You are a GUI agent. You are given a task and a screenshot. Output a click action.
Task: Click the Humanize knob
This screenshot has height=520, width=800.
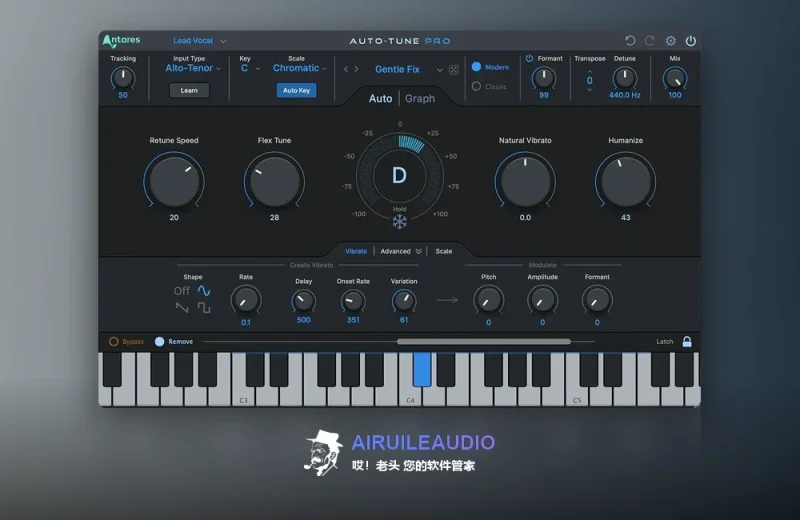[x=626, y=182]
